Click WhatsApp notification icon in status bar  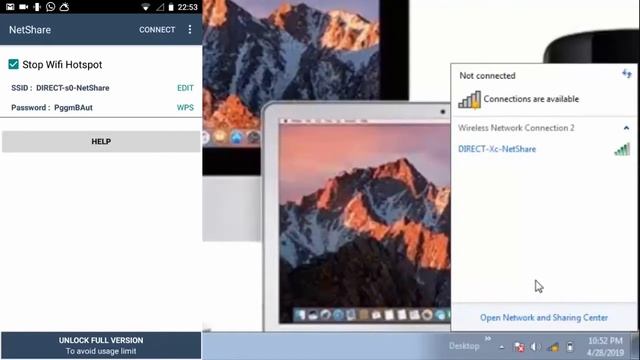51,7
